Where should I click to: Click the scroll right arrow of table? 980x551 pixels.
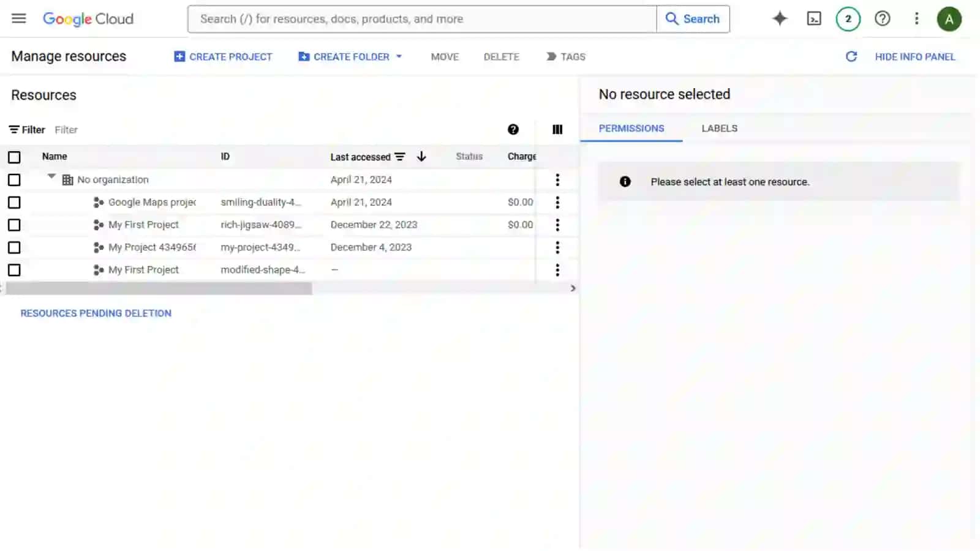(573, 288)
